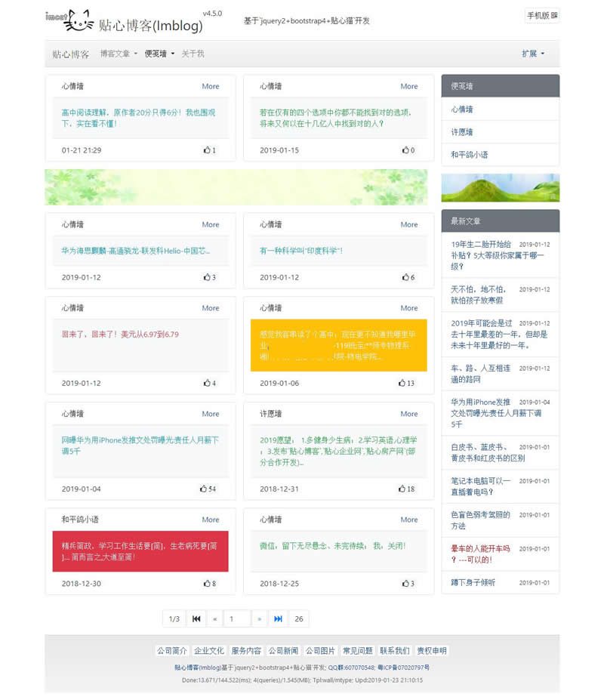Image resolution: width=604 pixels, height=700 pixels.
Task: Open article 19年生二胎开始给补贴
Action: click(497, 255)
